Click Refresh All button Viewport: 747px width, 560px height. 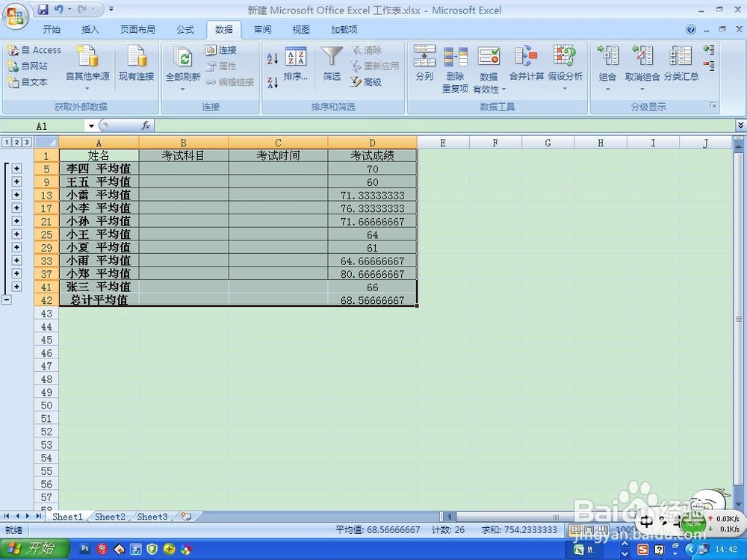183,68
